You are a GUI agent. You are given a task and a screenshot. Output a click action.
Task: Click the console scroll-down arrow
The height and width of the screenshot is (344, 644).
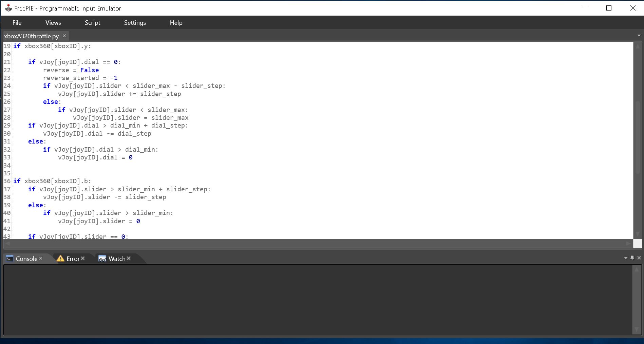637,329
